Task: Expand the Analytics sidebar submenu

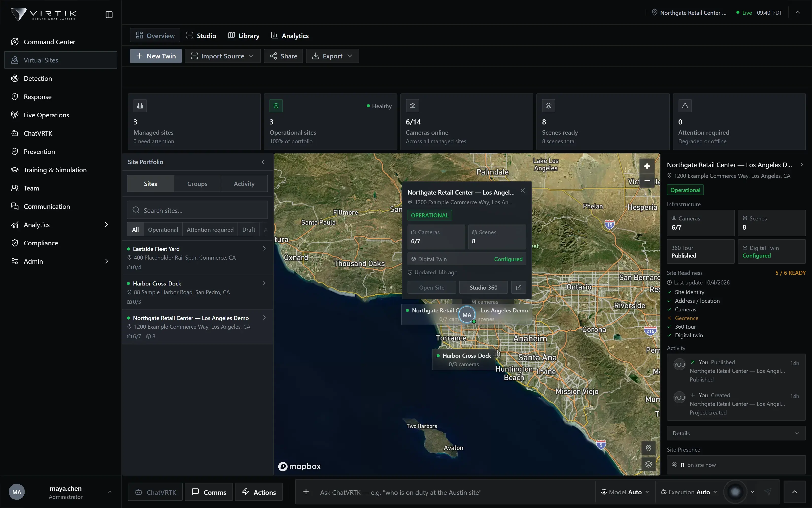Action: 106,225
